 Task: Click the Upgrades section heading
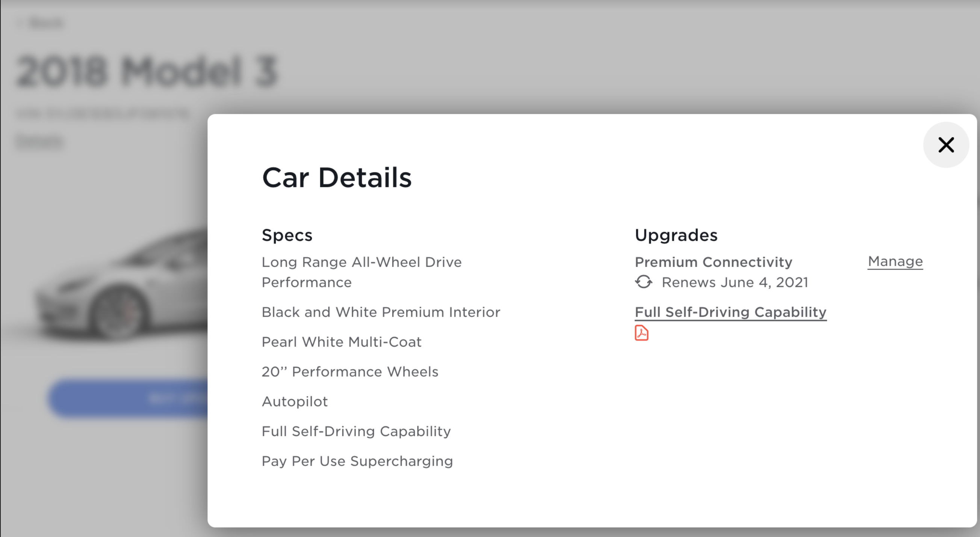(676, 235)
